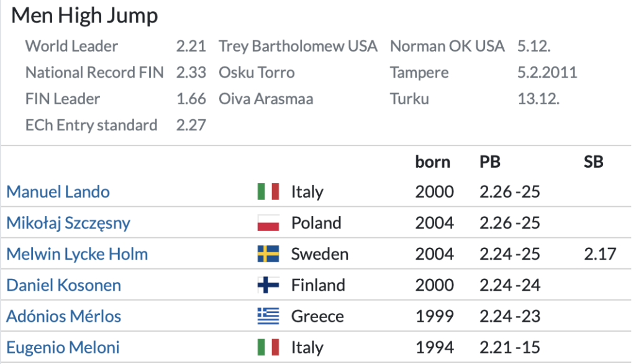Click the Greece flag icon
This screenshot has width=636, height=364.
[268, 316]
